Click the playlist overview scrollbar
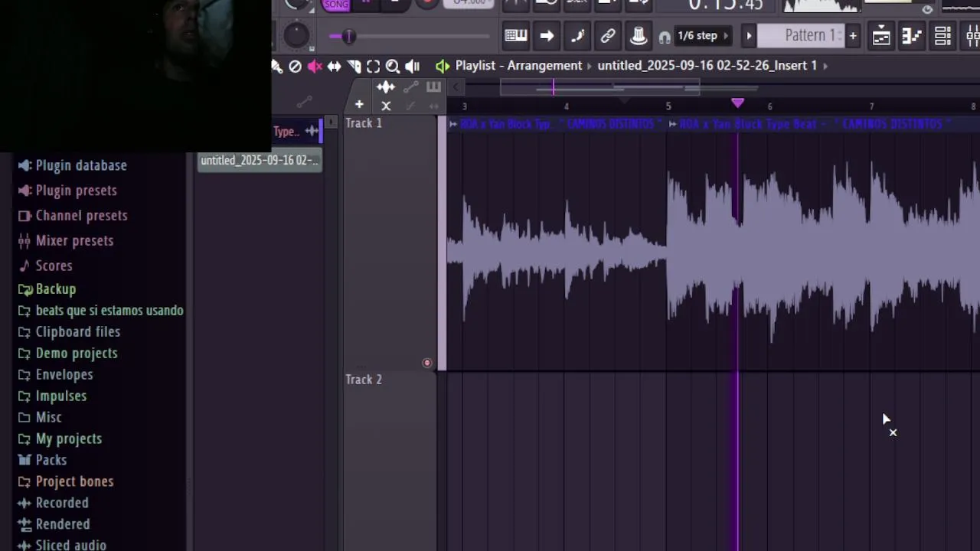 click(599, 89)
